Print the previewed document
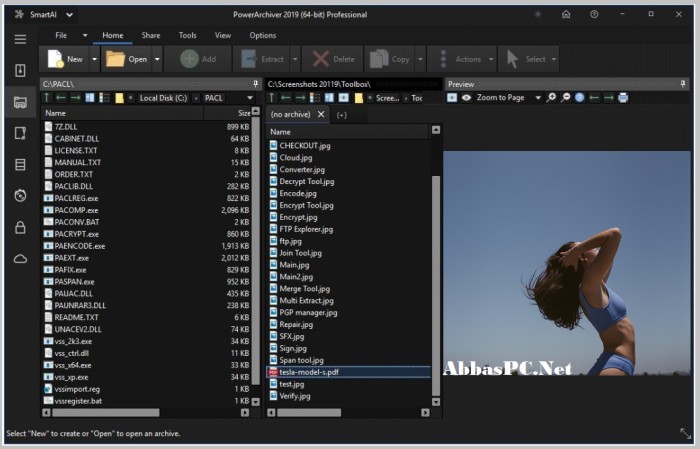This screenshot has height=449, width=700. point(623,97)
